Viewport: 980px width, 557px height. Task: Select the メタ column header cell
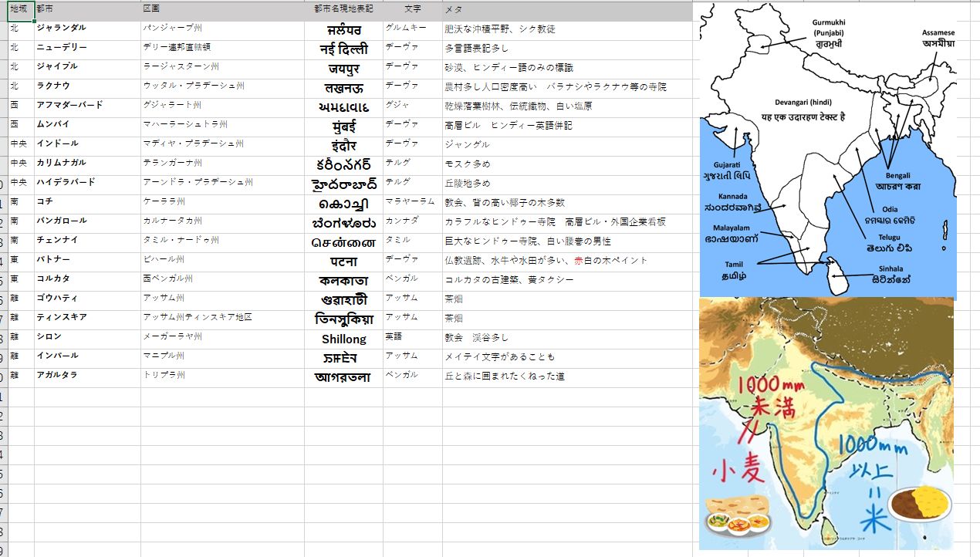(x=567, y=11)
